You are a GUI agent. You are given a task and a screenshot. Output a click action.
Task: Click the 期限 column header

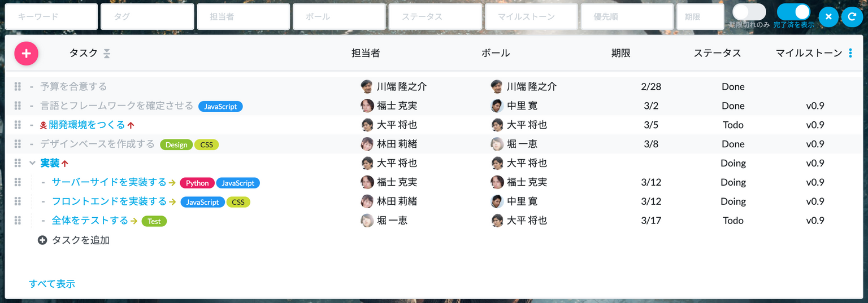click(x=620, y=53)
